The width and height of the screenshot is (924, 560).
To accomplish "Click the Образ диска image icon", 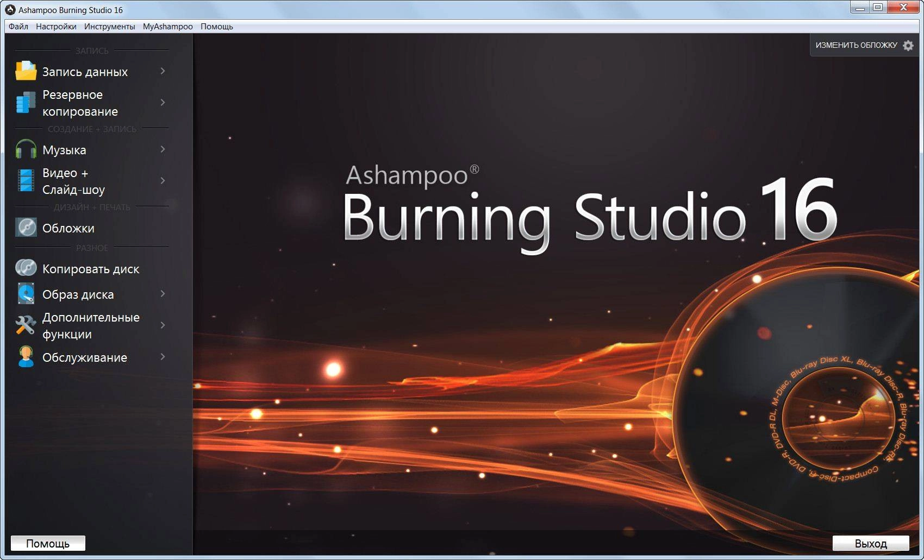I will [26, 294].
